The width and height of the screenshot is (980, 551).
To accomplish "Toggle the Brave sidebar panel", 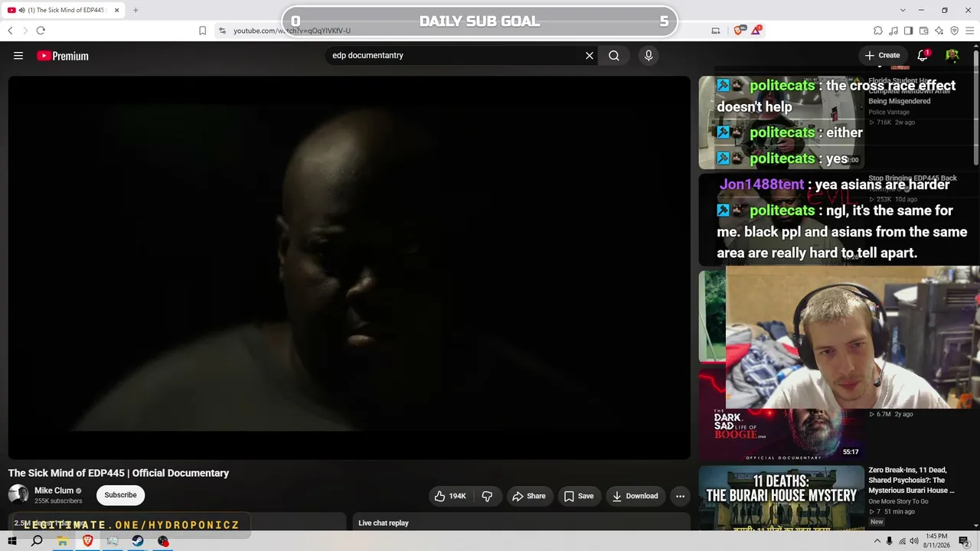I will click(908, 31).
